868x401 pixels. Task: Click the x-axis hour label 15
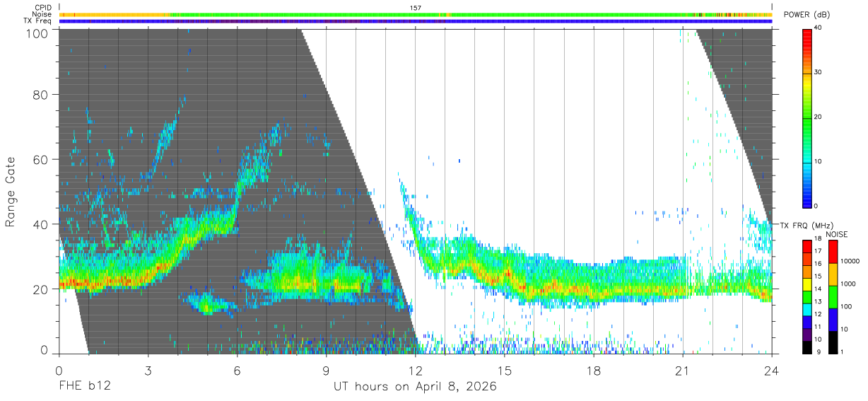pyautogui.click(x=505, y=369)
